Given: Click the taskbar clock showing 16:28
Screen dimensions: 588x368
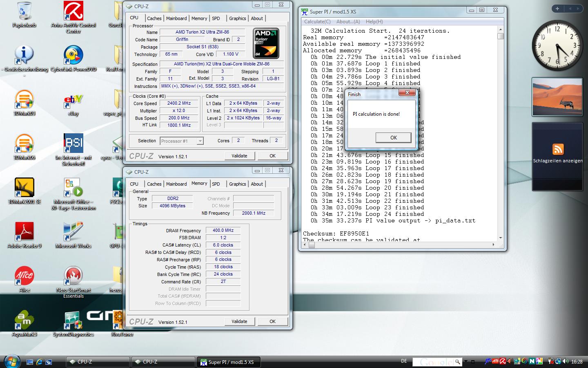Looking at the screenshot, I should click(x=577, y=361).
